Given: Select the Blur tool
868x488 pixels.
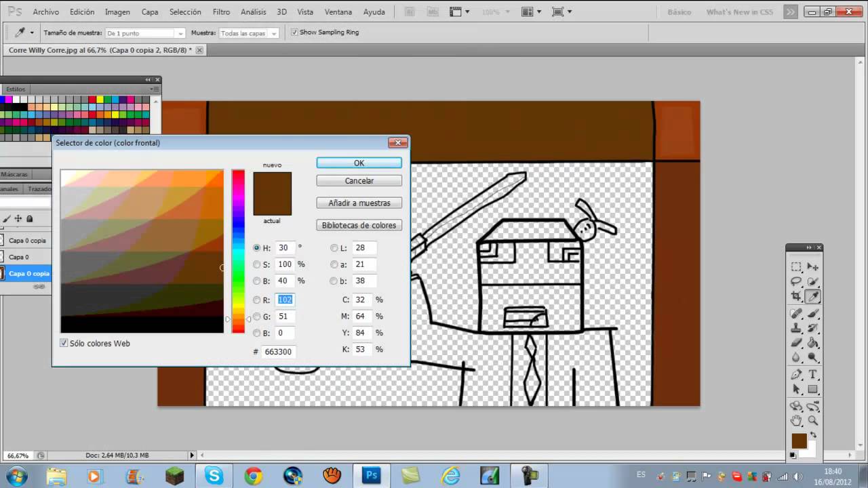Looking at the screenshot, I should click(797, 357).
